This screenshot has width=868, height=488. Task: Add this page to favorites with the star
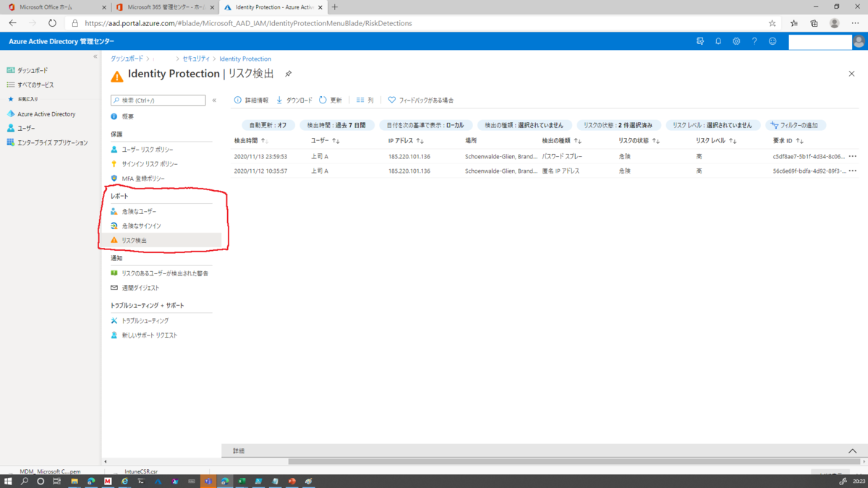pyautogui.click(x=773, y=23)
